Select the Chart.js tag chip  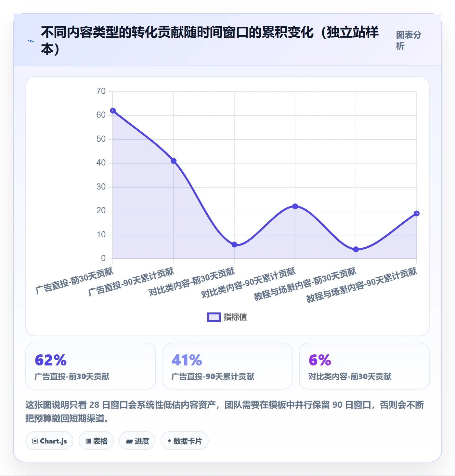point(49,441)
